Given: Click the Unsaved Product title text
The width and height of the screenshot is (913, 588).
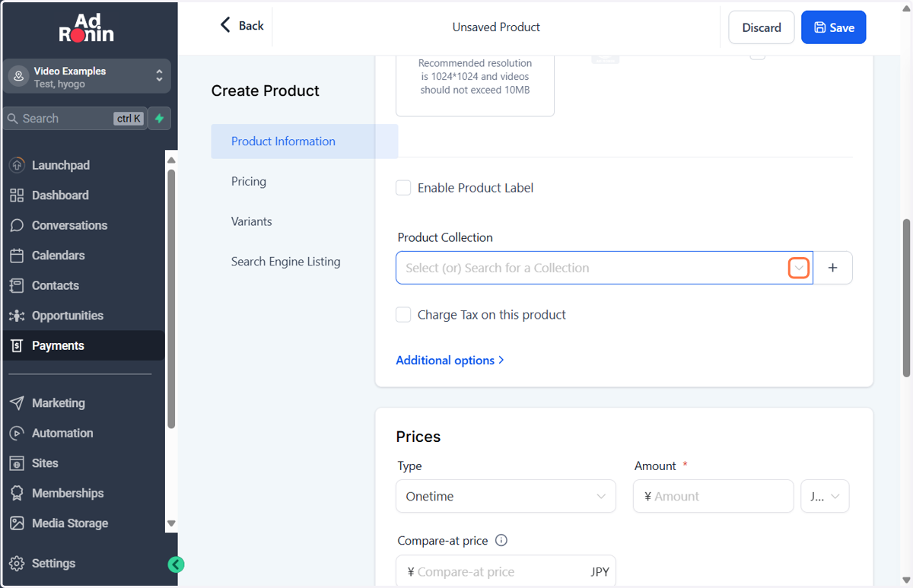Looking at the screenshot, I should click(496, 27).
